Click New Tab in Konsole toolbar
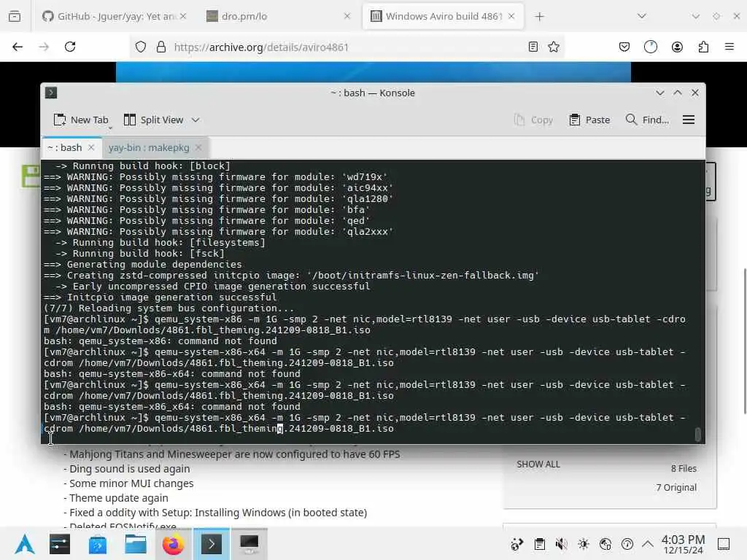The width and height of the screenshot is (747, 560). point(81,120)
